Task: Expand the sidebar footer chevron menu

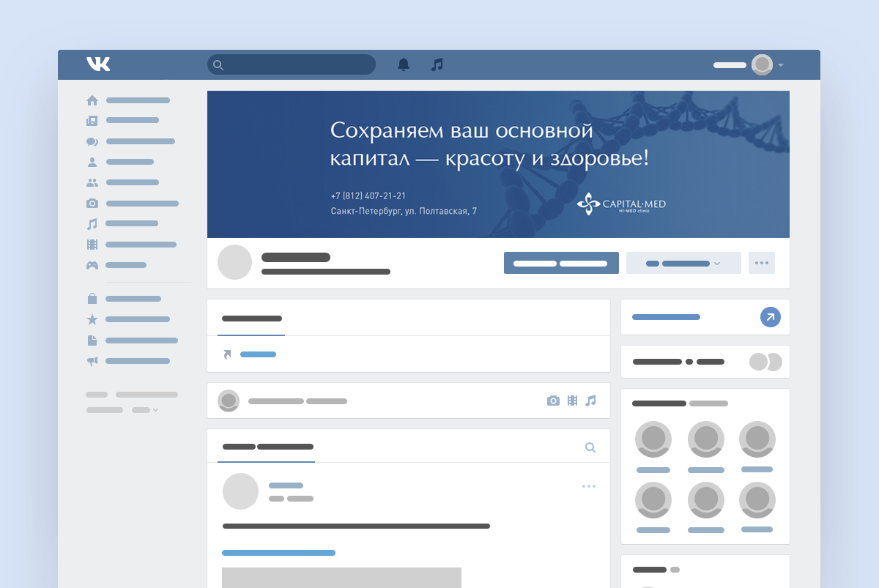Action: [155, 410]
